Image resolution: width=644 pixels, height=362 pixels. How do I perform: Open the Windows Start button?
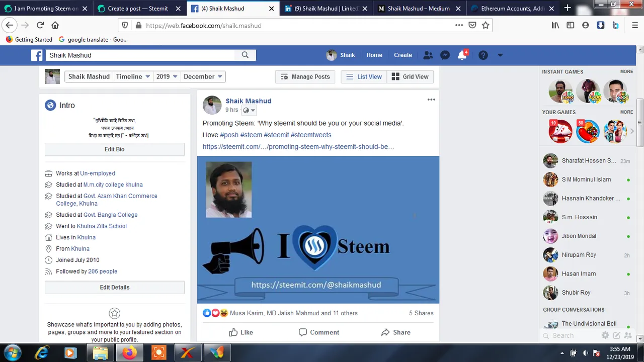coord(12,352)
